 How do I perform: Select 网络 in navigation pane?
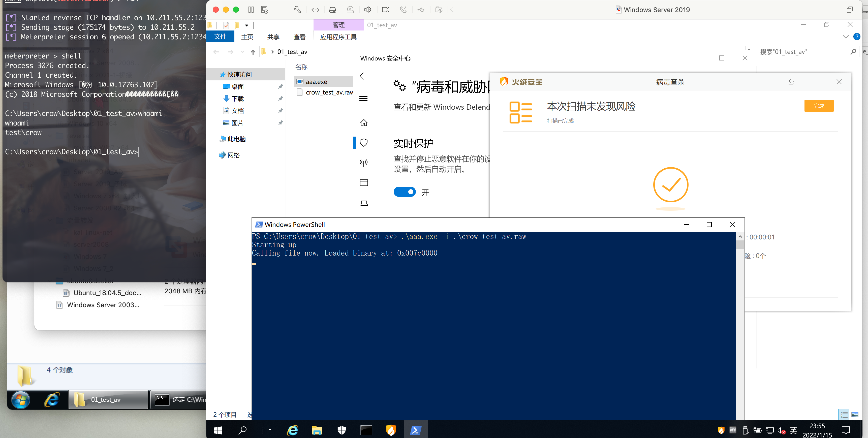pos(233,155)
